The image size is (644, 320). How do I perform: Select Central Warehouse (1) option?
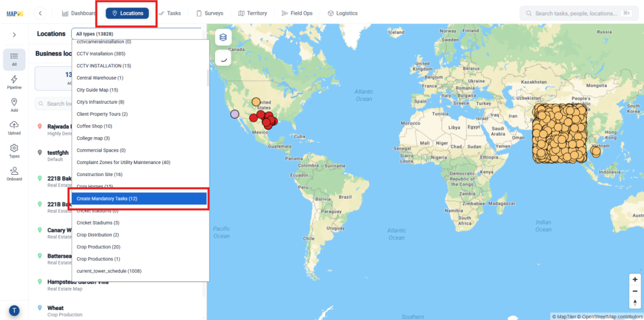click(140, 77)
